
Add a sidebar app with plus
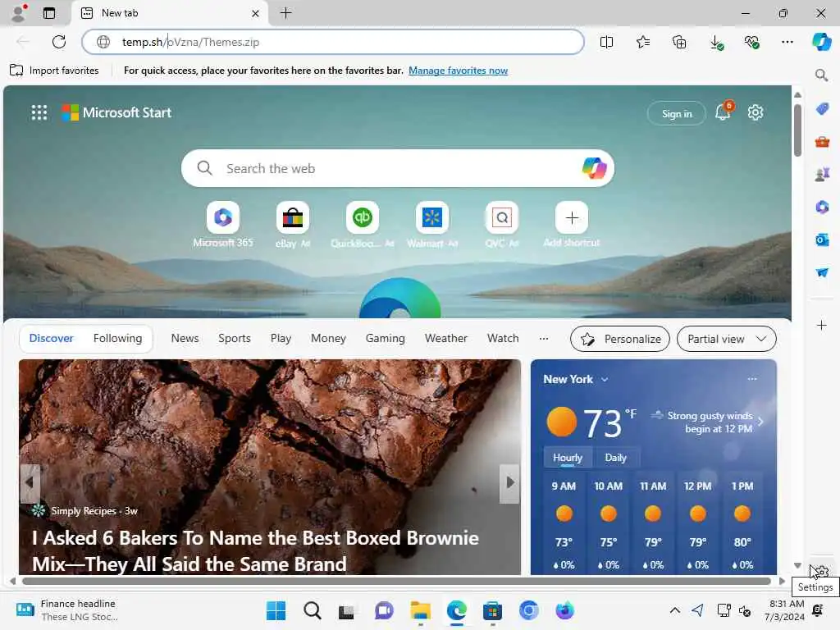tap(821, 325)
